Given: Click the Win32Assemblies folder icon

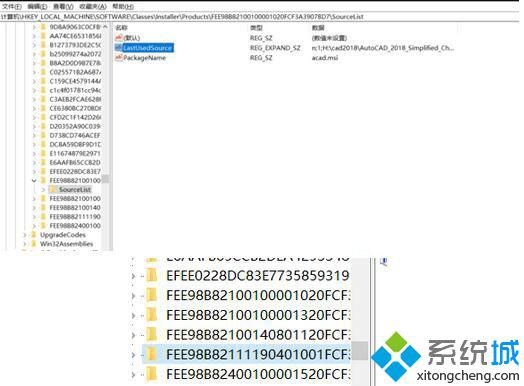Looking at the screenshot, I should tap(34, 244).
